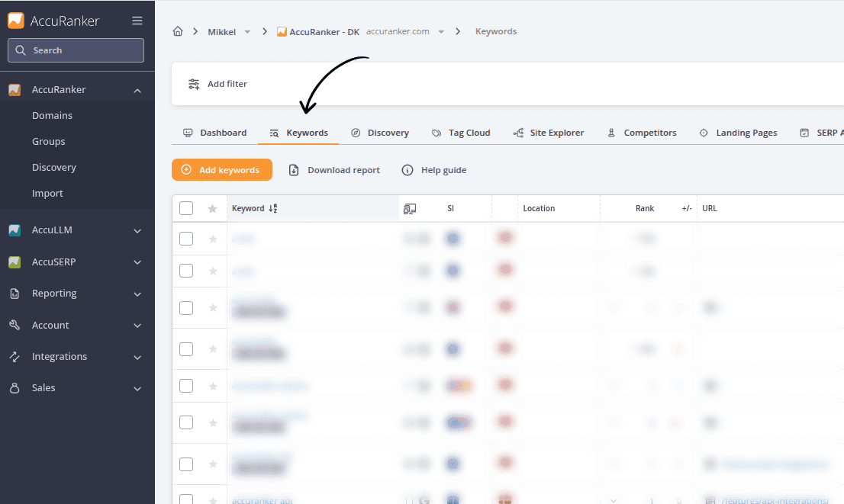Screen dimensions: 844x504
Task: Click the Discovery tab compass icon
Action: [x=356, y=133]
